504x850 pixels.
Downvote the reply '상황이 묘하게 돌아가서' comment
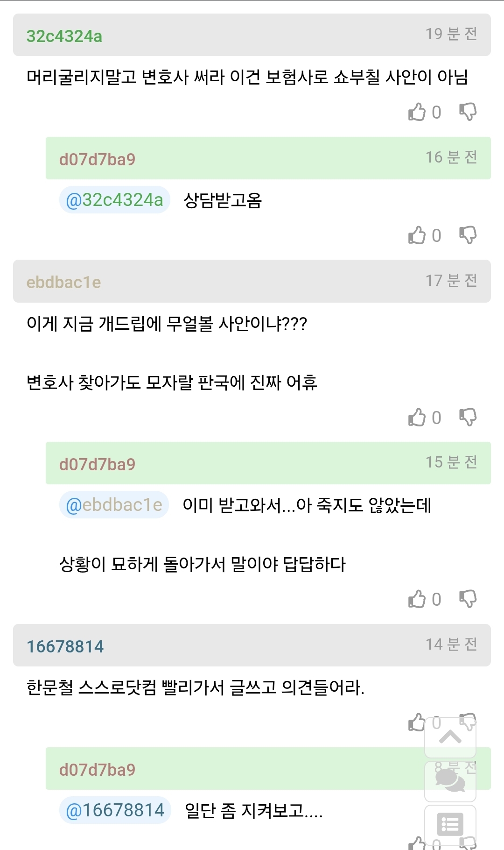pos(468,599)
